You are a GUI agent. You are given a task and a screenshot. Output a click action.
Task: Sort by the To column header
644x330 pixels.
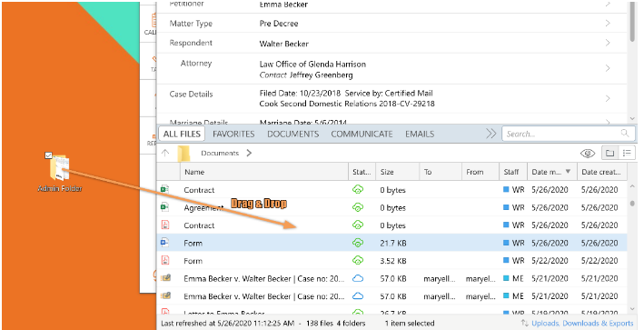pos(441,172)
